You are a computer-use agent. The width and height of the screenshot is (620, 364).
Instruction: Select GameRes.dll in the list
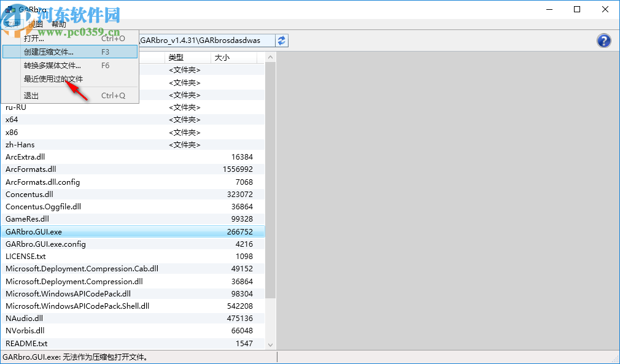pos(133,219)
